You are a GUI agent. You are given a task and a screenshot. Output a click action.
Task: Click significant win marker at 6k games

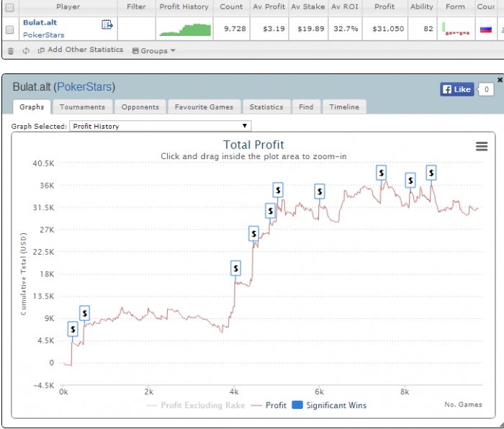(320, 191)
